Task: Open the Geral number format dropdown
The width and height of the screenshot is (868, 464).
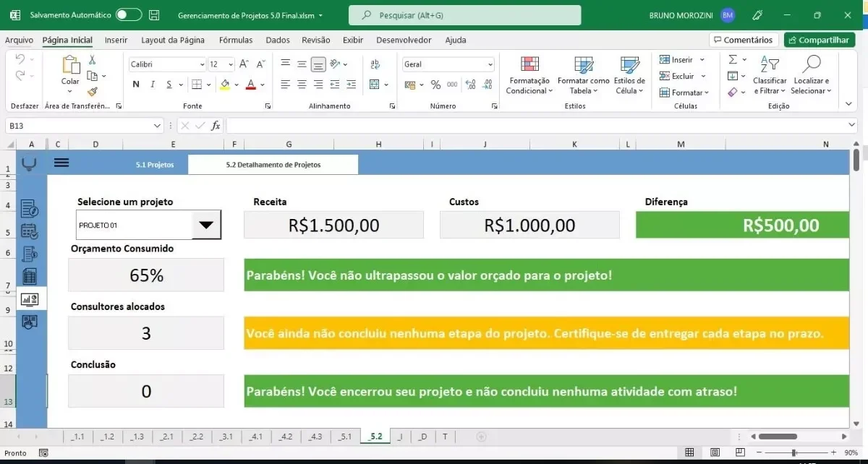Action: pos(490,64)
